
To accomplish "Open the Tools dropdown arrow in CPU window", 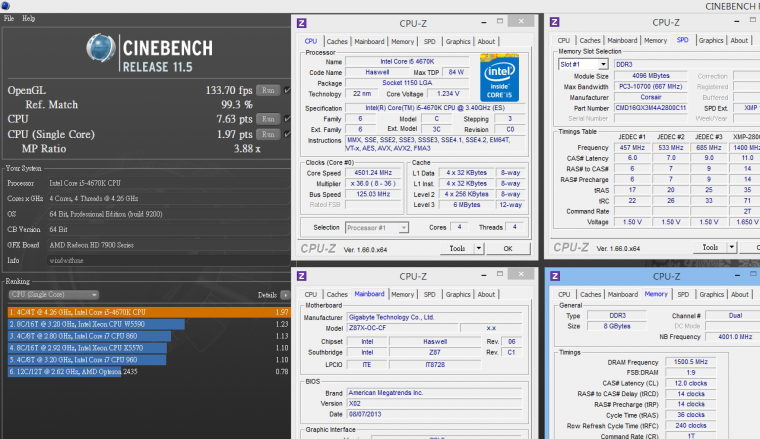I will [478, 249].
